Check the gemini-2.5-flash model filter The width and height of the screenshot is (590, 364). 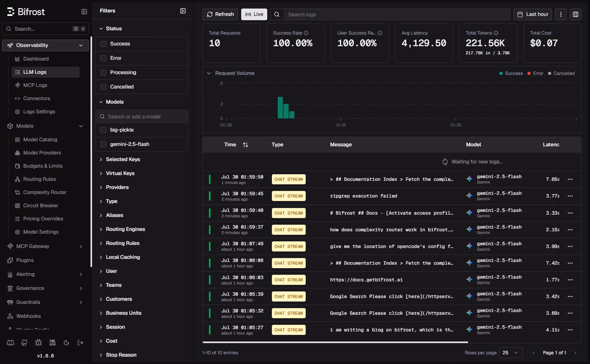coord(103,144)
